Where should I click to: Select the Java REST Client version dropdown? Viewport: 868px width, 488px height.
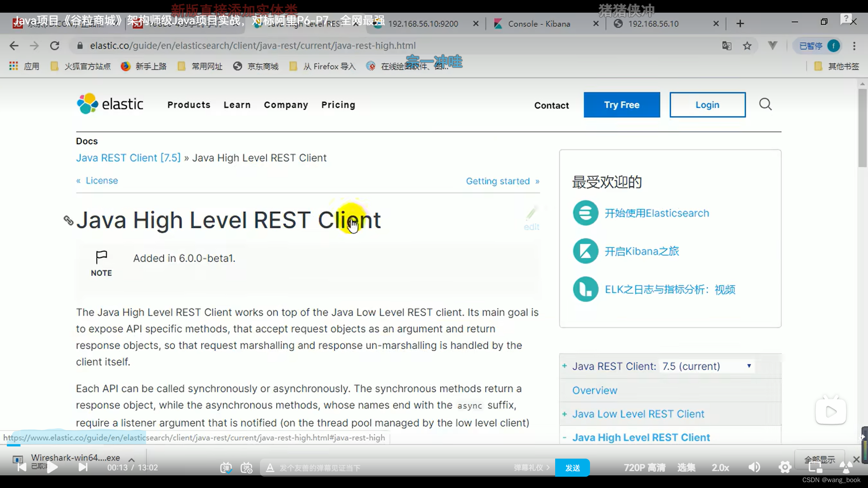[x=707, y=366]
